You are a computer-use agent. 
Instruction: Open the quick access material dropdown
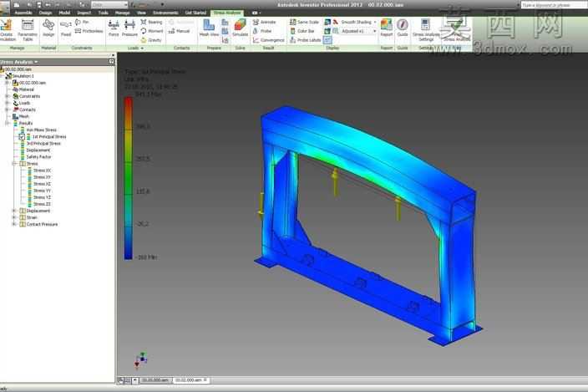(109, 5)
